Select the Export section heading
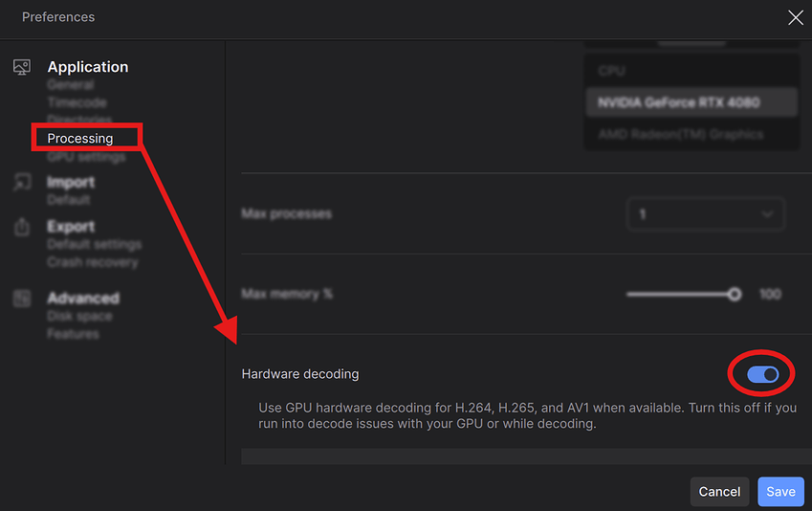The image size is (812, 511). 71,227
